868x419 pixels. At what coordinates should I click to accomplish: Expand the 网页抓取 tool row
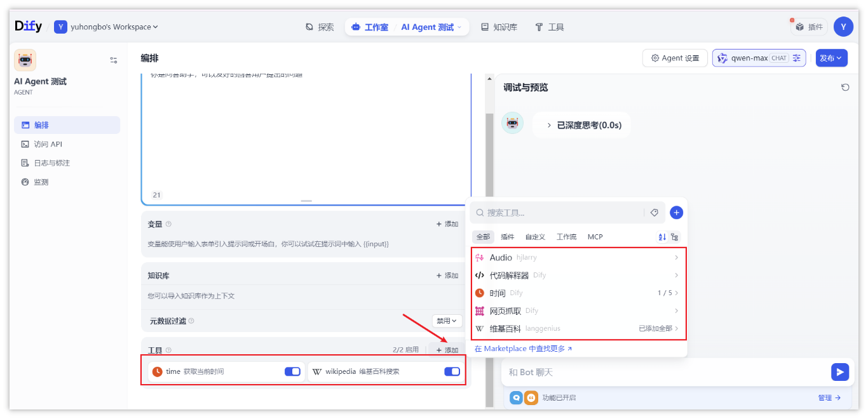point(578,311)
